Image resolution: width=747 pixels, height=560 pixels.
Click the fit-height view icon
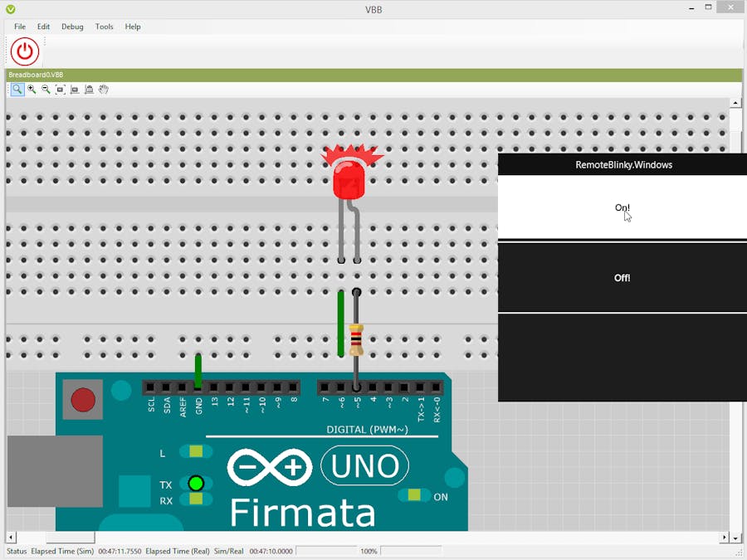pos(89,90)
